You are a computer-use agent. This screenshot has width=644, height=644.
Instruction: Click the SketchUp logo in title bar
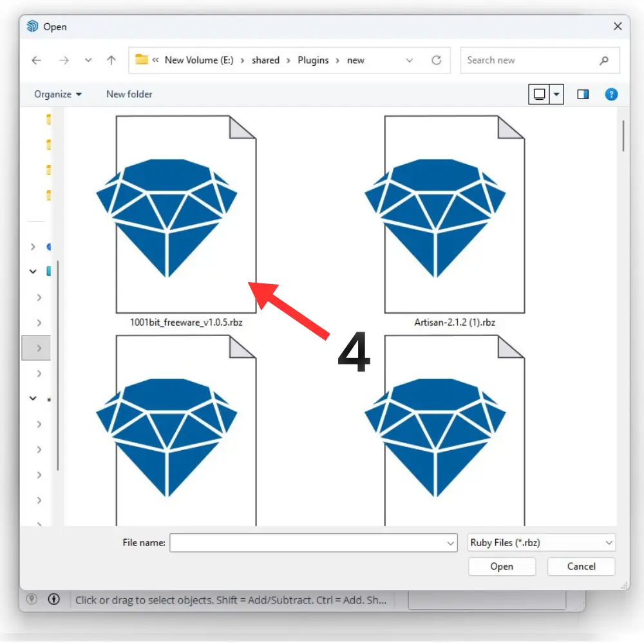click(x=32, y=26)
